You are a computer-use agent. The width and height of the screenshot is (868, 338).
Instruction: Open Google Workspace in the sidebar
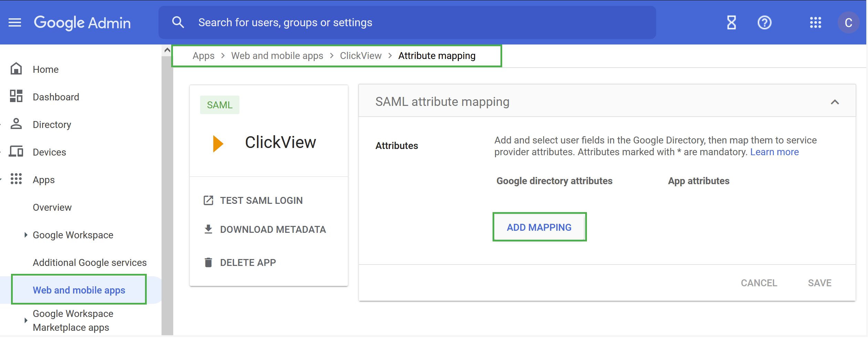pyautogui.click(x=73, y=235)
